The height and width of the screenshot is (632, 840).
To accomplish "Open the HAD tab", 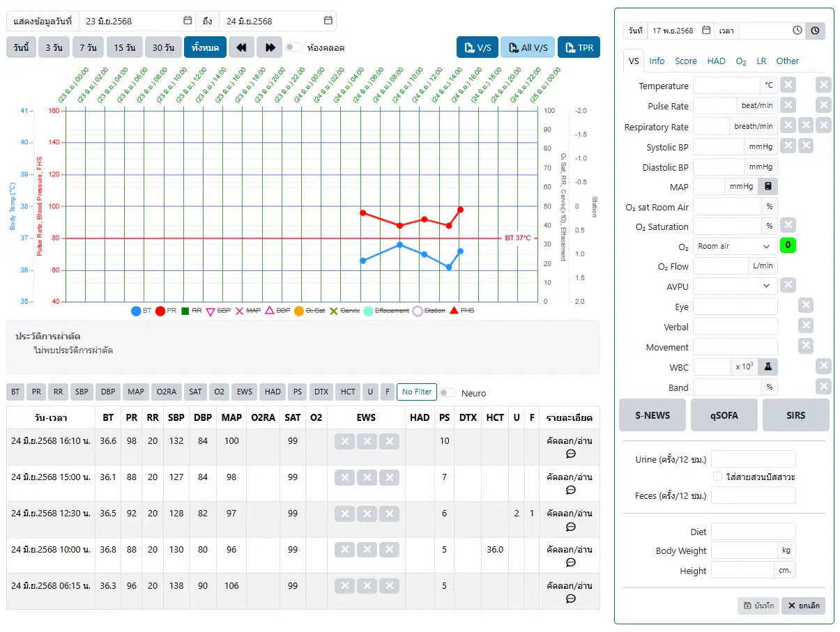I will [x=716, y=61].
